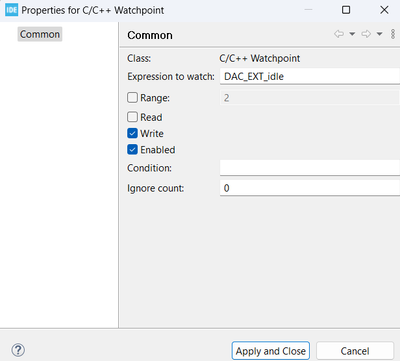
Task: Click the disabled Range value field
Action: [x=310, y=98]
